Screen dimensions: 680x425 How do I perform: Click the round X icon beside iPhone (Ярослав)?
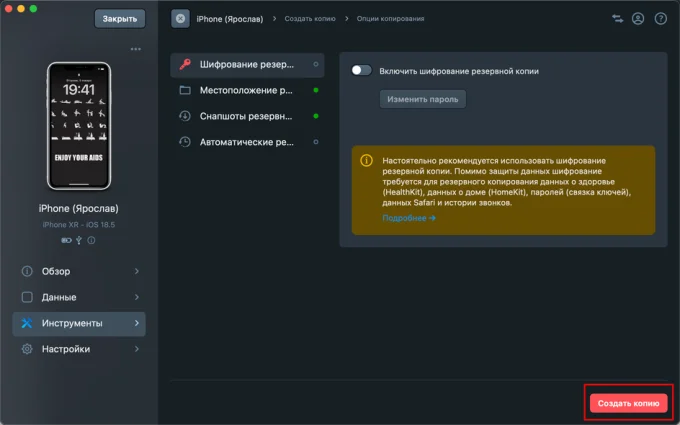pyautogui.click(x=180, y=18)
